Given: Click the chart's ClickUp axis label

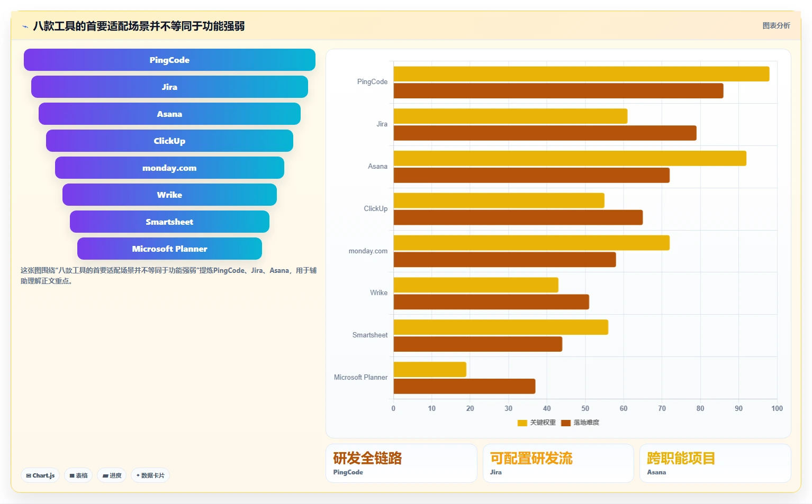Looking at the screenshot, I should pyautogui.click(x=375, y=209).
